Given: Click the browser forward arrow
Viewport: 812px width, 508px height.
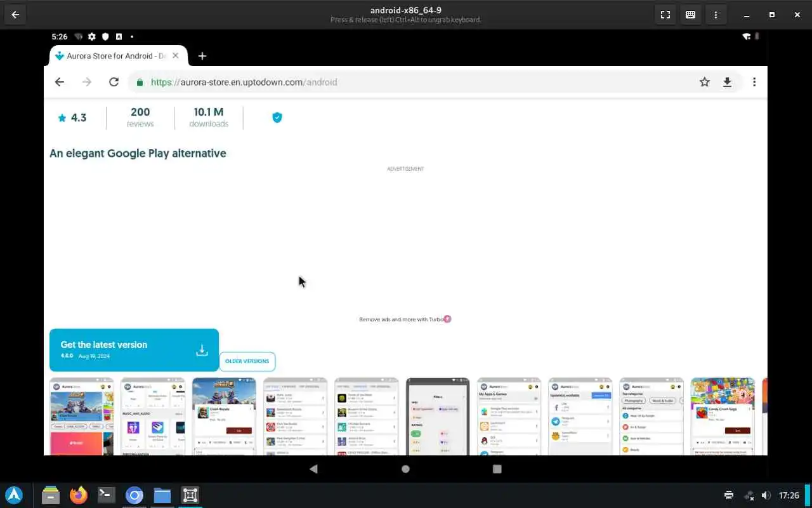Looking at the screenshot, I should [x=87, y=82].
